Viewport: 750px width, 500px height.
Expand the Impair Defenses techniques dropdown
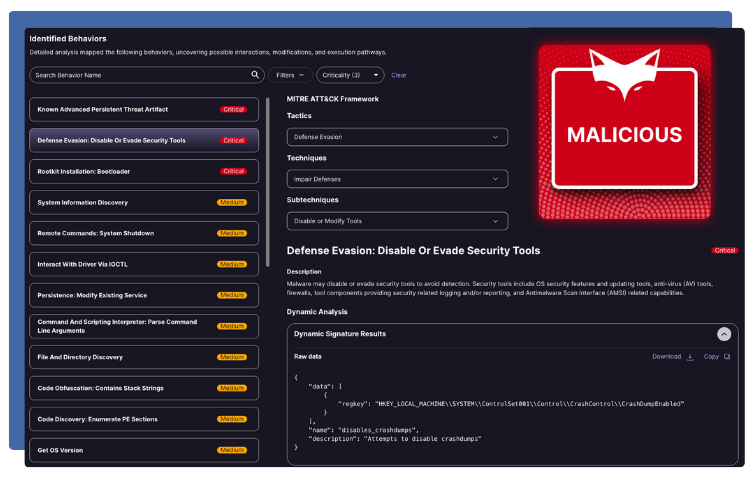click(397, 179)
